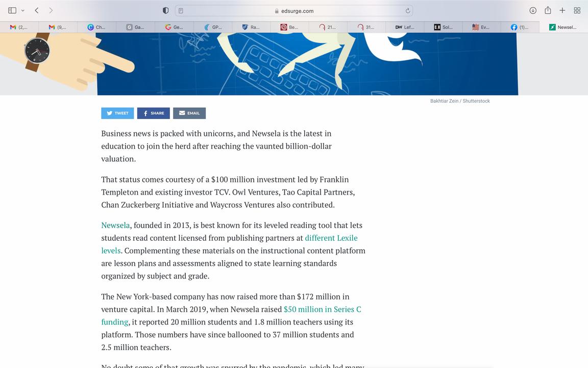Screen dimensions: 588x368
Task: Switch to the Ev... tab
Action: click(481, 27)
